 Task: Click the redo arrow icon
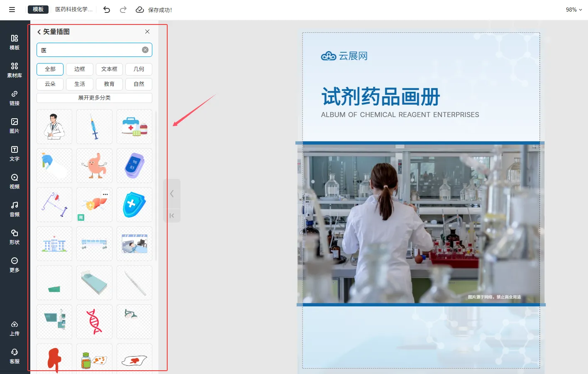[x=123, y=10]
